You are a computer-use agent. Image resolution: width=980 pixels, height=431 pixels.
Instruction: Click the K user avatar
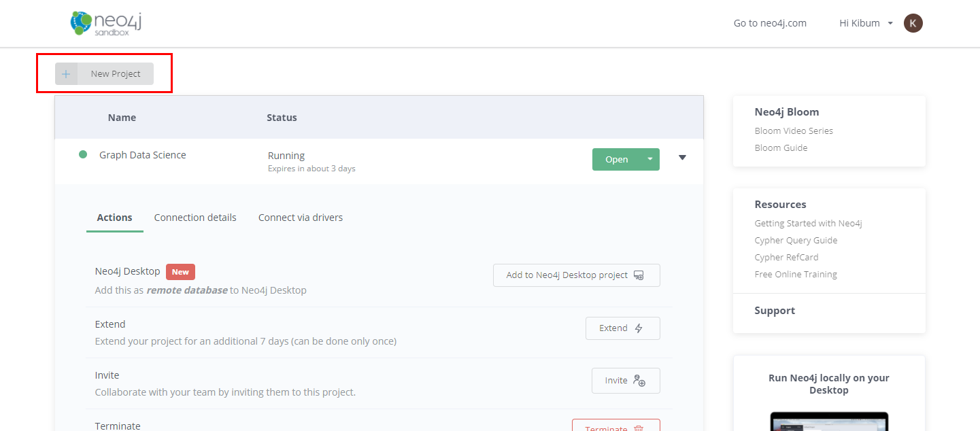coord(913,23)
